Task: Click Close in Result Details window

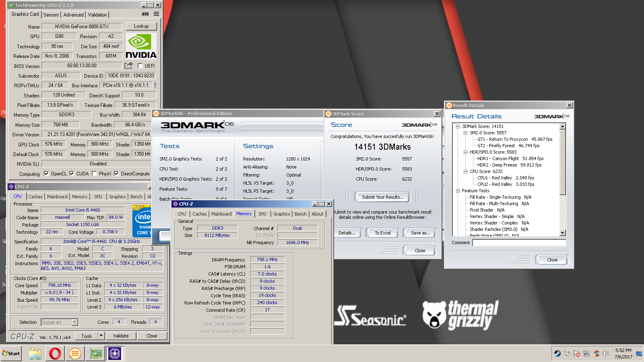Action: coord(552,260)
